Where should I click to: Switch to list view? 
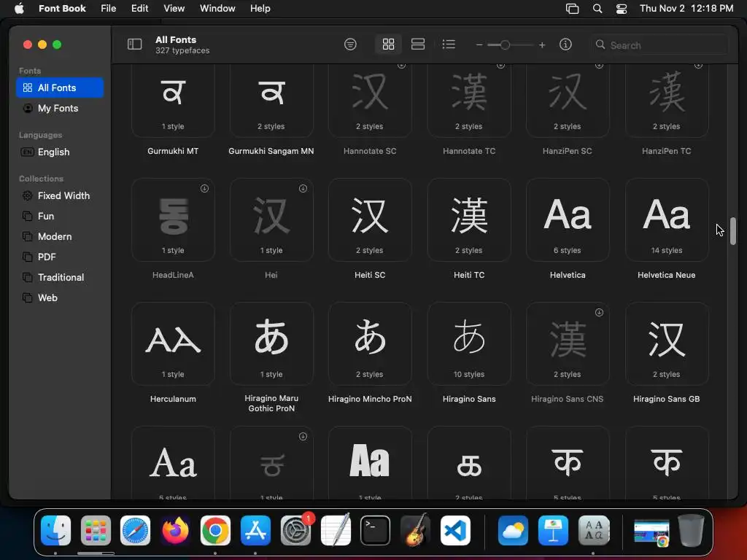(449, 44)
